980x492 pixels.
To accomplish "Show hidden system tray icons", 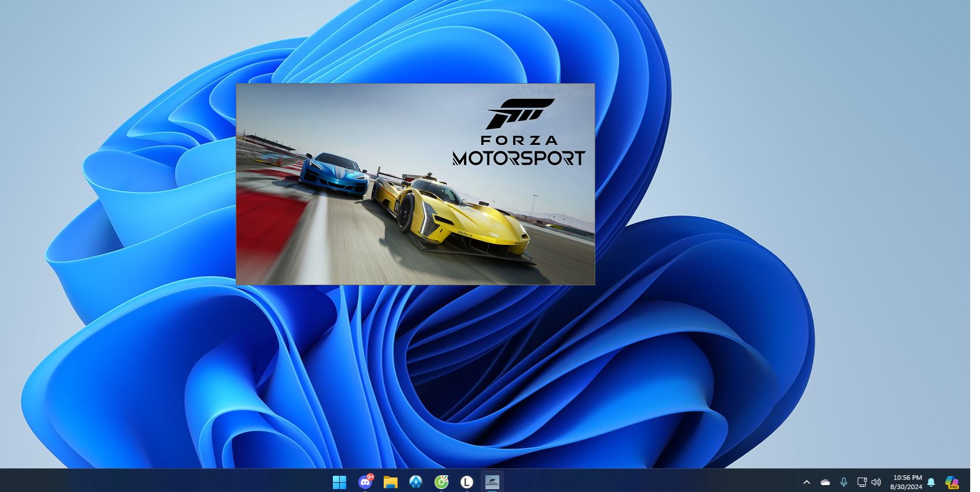I will (x=807, y=482).
